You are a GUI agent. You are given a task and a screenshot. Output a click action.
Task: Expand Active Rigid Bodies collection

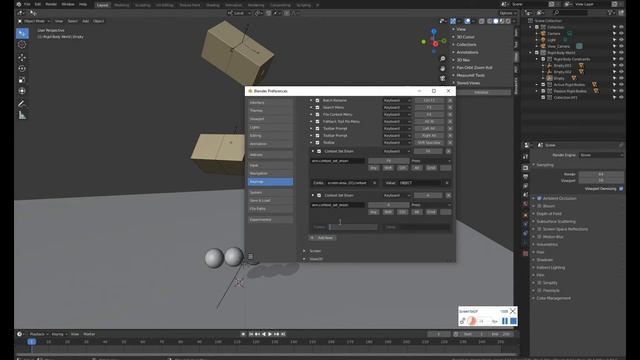click(x=537, y=84)
